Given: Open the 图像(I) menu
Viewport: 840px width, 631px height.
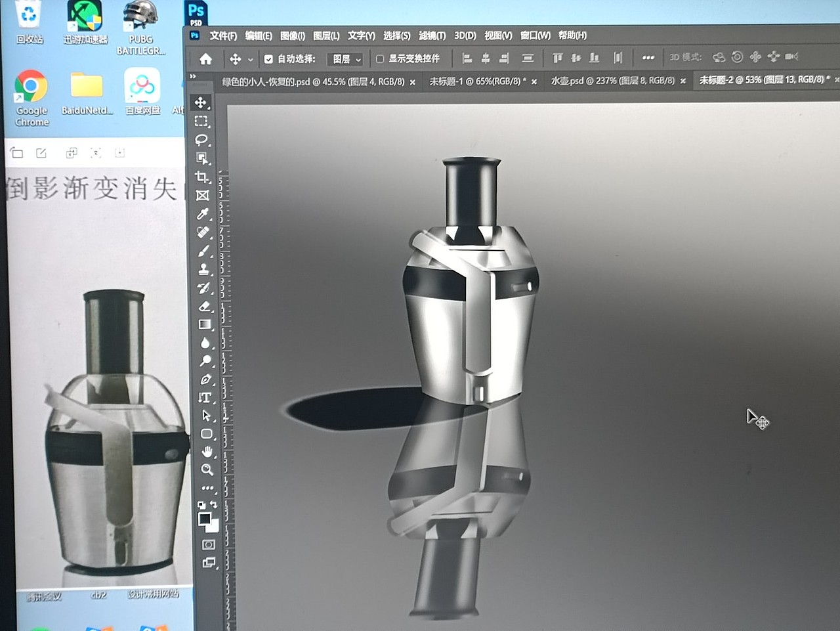Looking at the screenshot, I should point(293,35).
